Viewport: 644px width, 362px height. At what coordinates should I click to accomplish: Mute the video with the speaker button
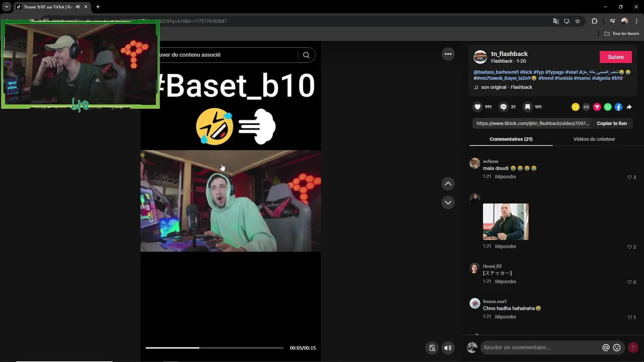(x=448, y=347)
